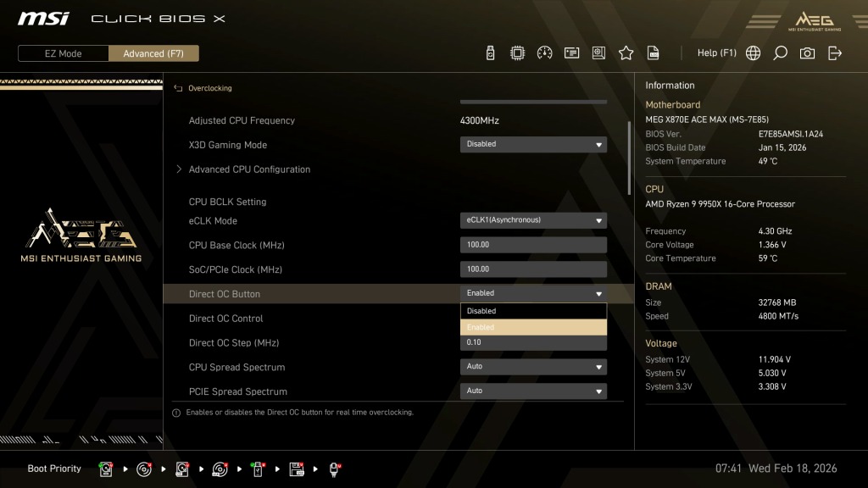
Task: Select eCLK Mode label
Action: pos(213,221)
